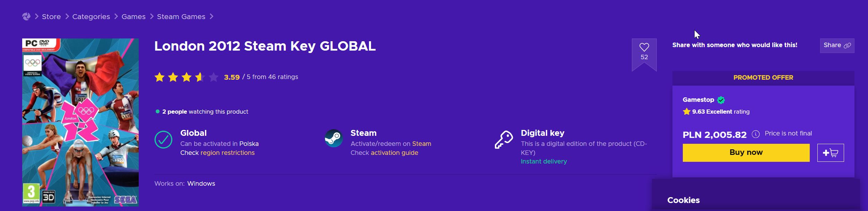Click the star rating row
This screenshot has width=868, height=211.
click(x=186, y=77)
